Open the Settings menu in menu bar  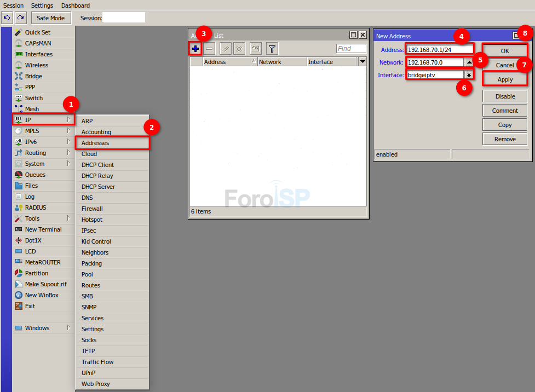tap(42, 5)
